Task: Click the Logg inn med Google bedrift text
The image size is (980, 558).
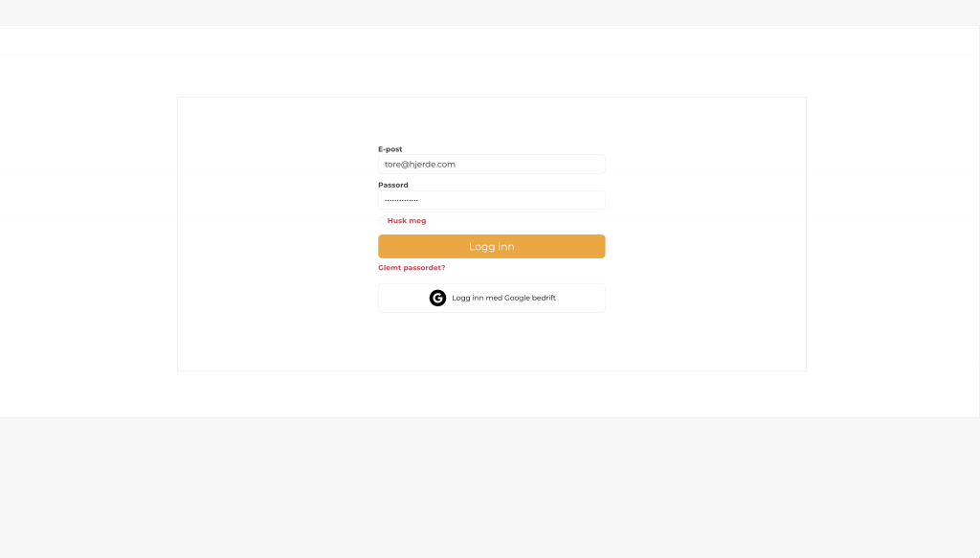Action: pos(503,298)
